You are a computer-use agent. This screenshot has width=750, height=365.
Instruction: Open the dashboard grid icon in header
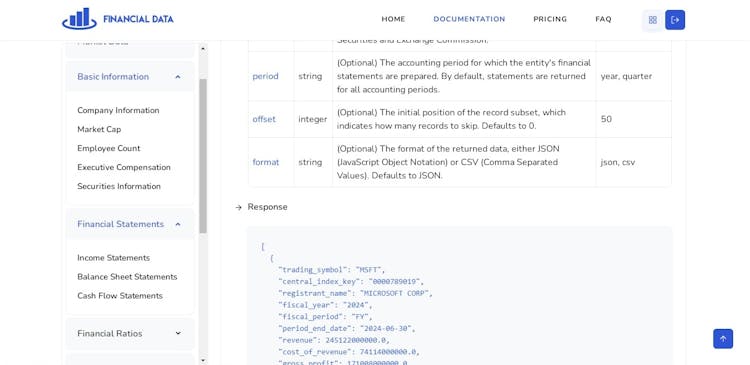pyautogui.click(x=652, y=20)
